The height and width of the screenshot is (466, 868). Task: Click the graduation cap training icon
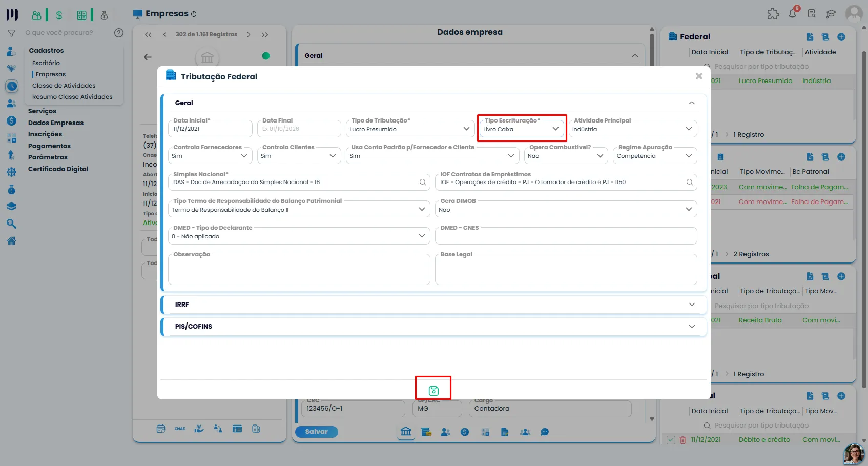(831, 14)
